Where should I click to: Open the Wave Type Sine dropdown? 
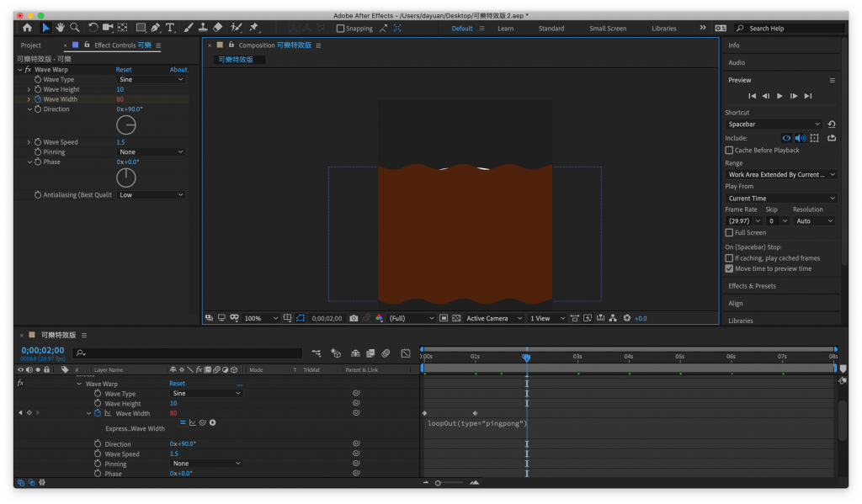tap(151, 79)
